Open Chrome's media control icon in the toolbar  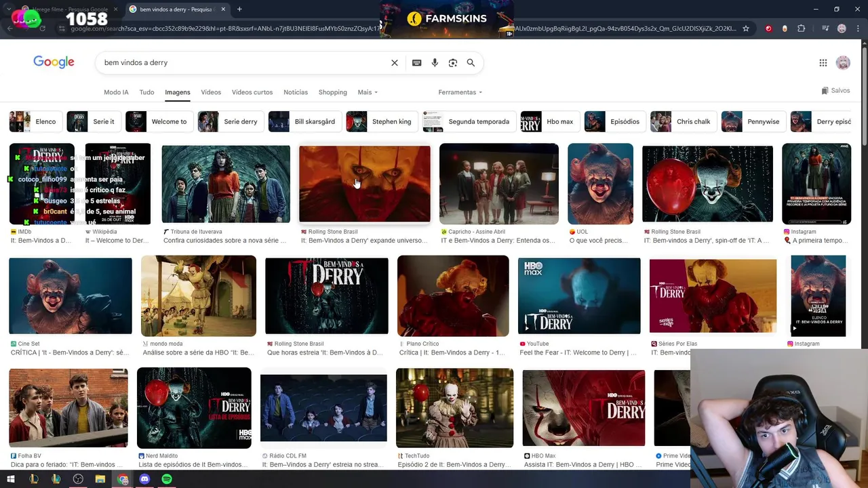point(825,28)
